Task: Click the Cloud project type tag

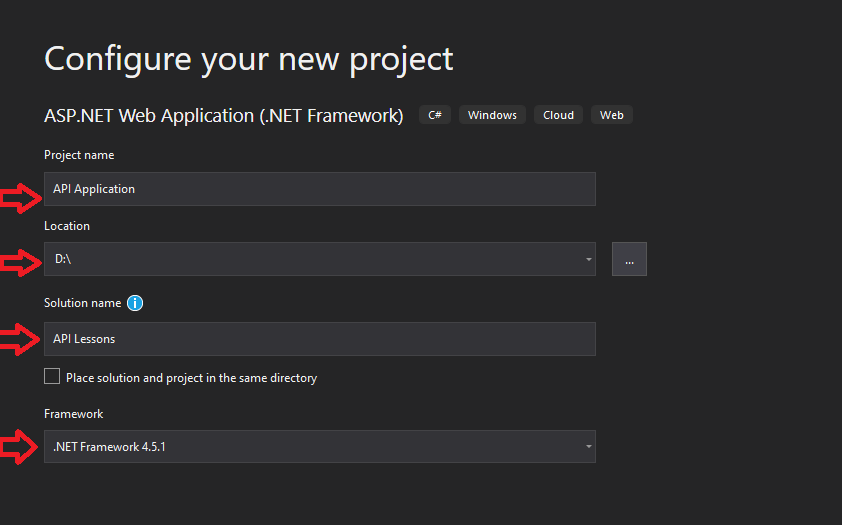Action: pos(558,115)
